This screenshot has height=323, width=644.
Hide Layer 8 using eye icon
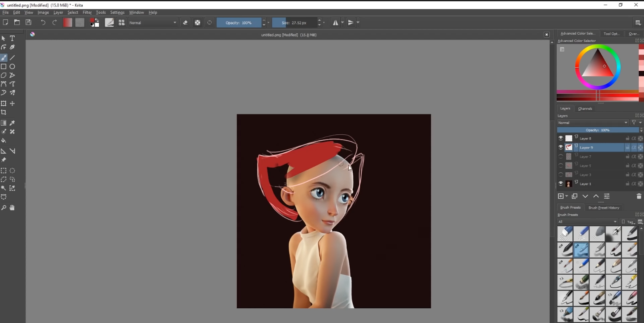pyautogui.click(x=561, y=138)
